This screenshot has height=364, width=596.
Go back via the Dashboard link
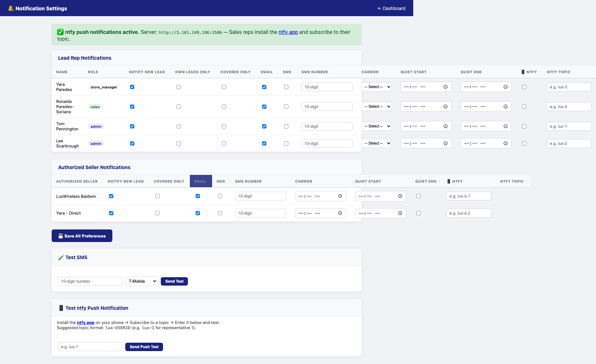[x=391, y=8]
